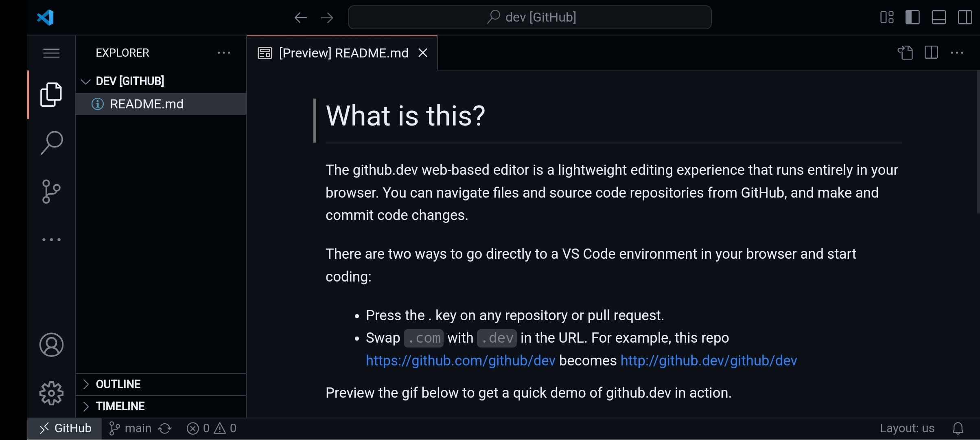This screenshot has width=980, height=440.
Task: Click the Layout: us status item
Action: 907,429
